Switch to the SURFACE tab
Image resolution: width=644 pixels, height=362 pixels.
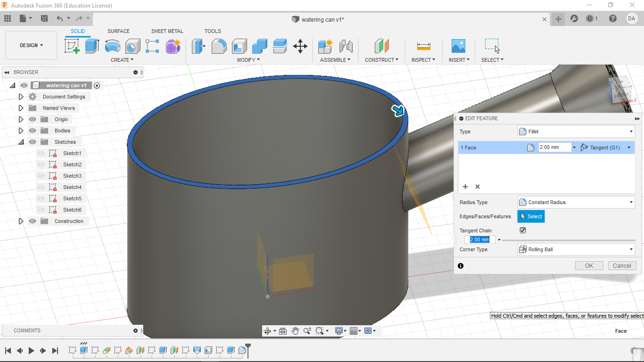pyautogui.click(x=118, y=31)
